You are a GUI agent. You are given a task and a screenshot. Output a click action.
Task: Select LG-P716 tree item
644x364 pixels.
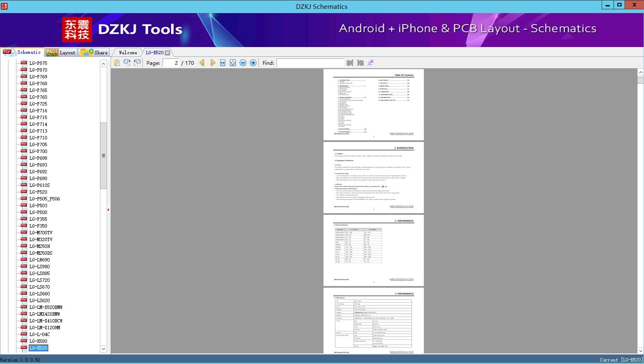coord(38,111)
